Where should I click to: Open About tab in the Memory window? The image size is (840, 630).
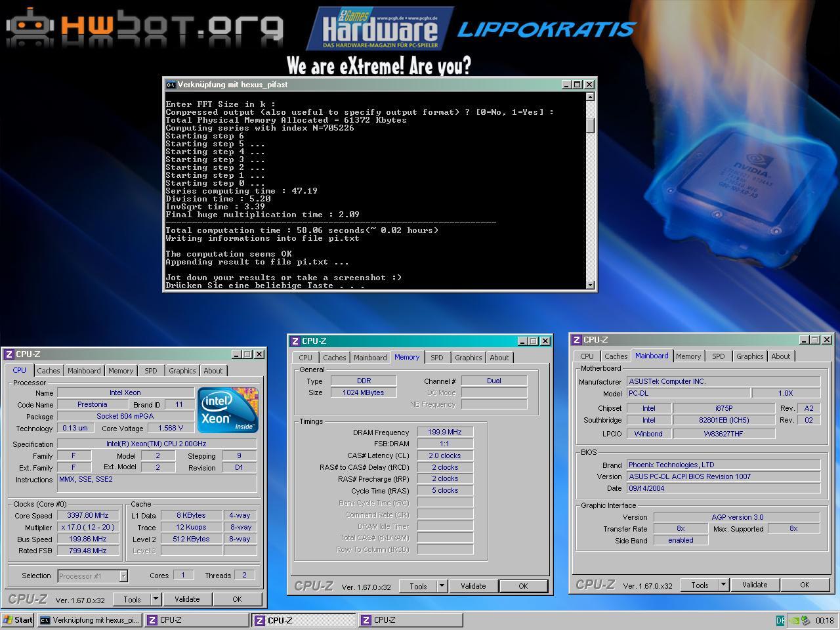coord(499,358)
